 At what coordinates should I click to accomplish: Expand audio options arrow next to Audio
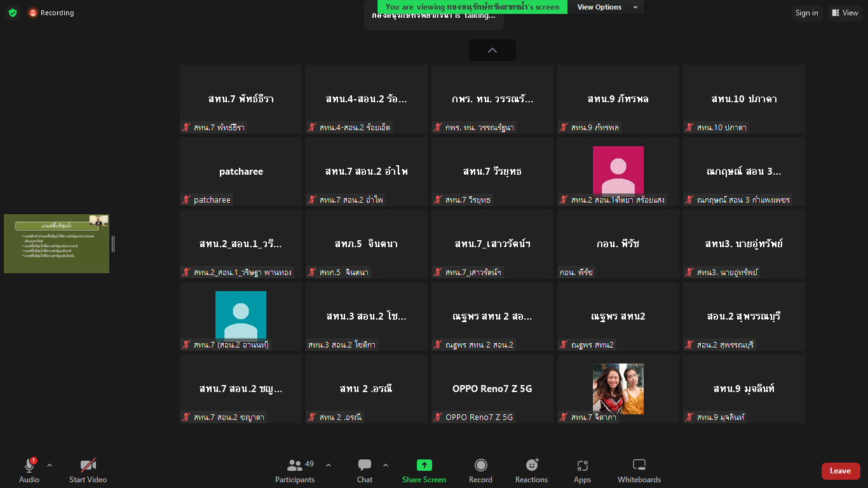click(50, 465)
